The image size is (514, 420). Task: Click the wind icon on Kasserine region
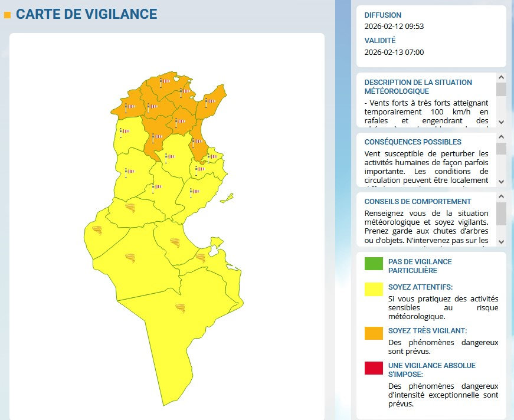pos(128,172)
